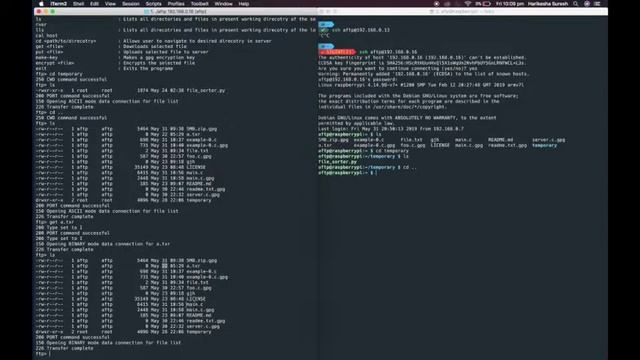
Task: Minimize the left aftp terminal window
Action: coord(46,11)
